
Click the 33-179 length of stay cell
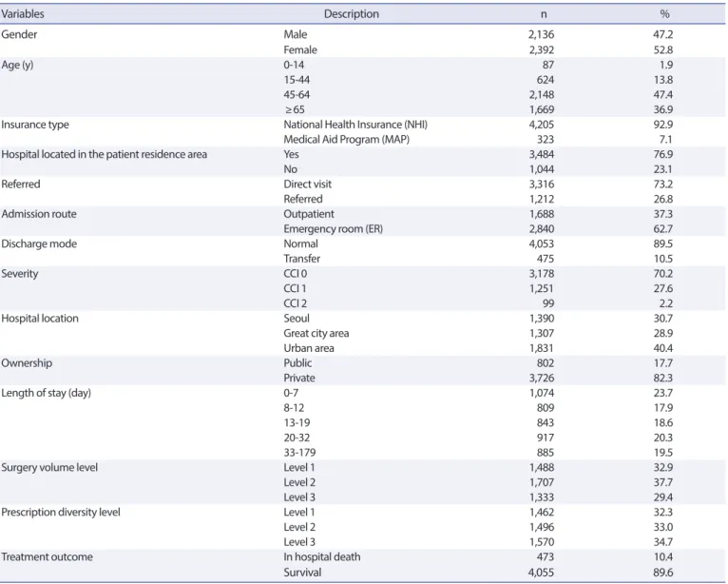(299, 452)
